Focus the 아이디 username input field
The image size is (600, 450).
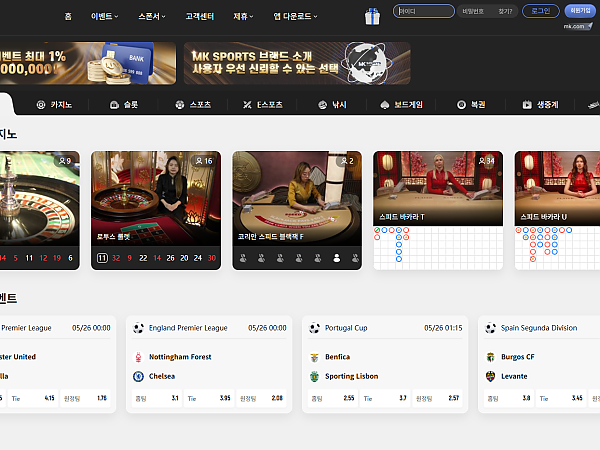[x=424, y=11]
